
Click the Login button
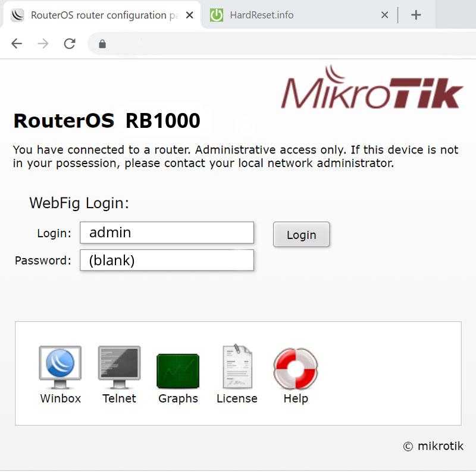point(302,234)
